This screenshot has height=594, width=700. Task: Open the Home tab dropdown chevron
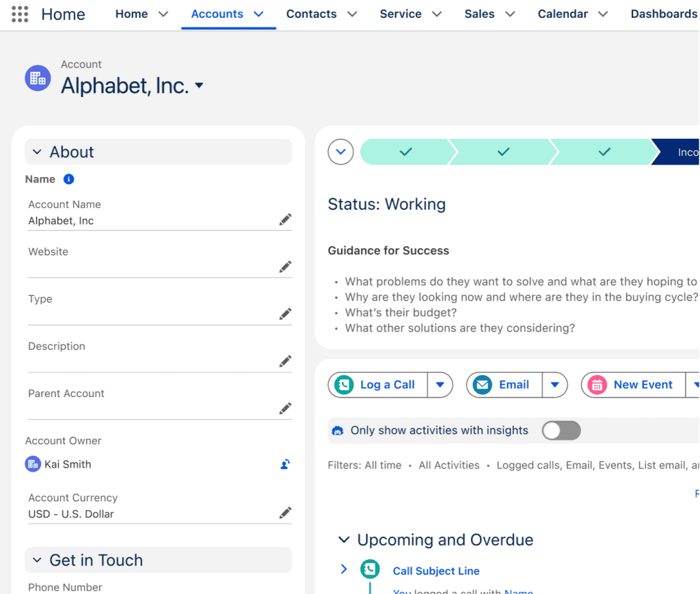[163, 14]
